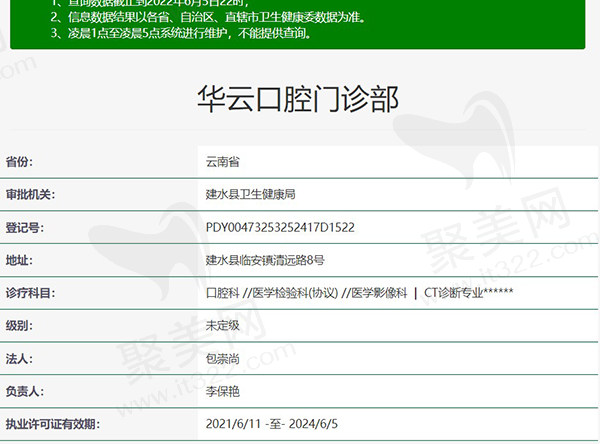Click validity period 2021/6/11 -至- 2024/6/5

272,424
